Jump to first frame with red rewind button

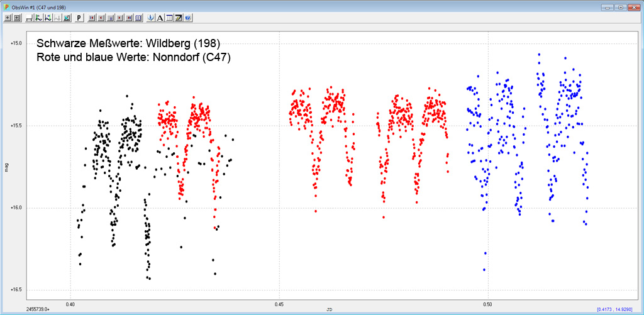(92, 18)
